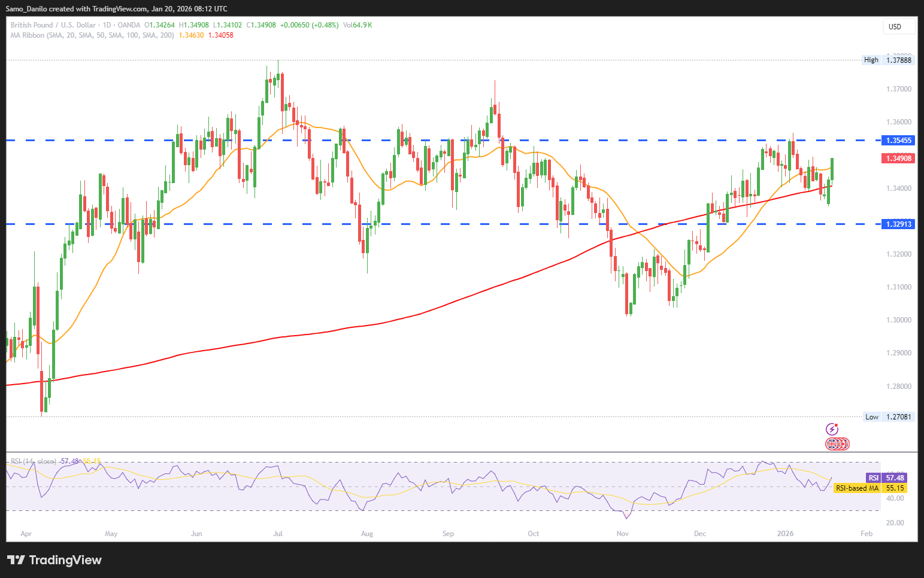Click the Jul marker on the time axis

point(278,534)
